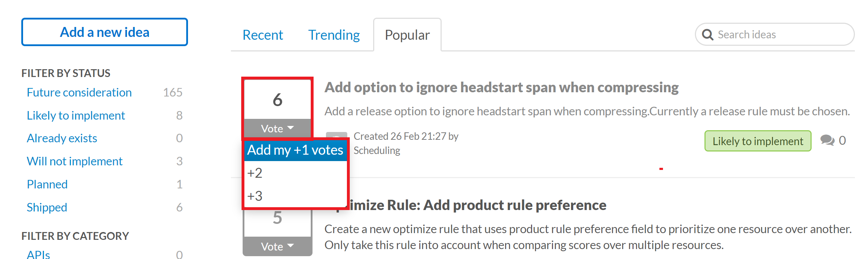Click the search magnifier icon
The width and height of the screenshot is (868, 259).
point(707,35)
